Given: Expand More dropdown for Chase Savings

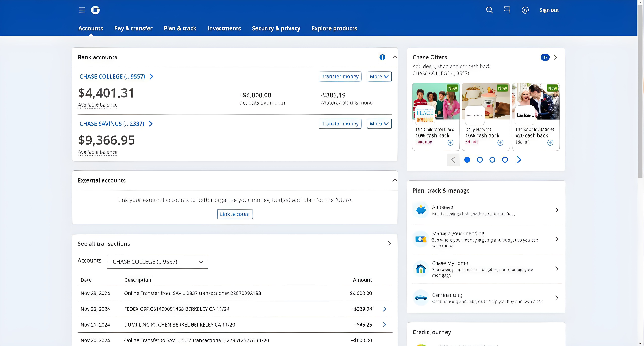Looking at the screenshot, I should 379,124.
